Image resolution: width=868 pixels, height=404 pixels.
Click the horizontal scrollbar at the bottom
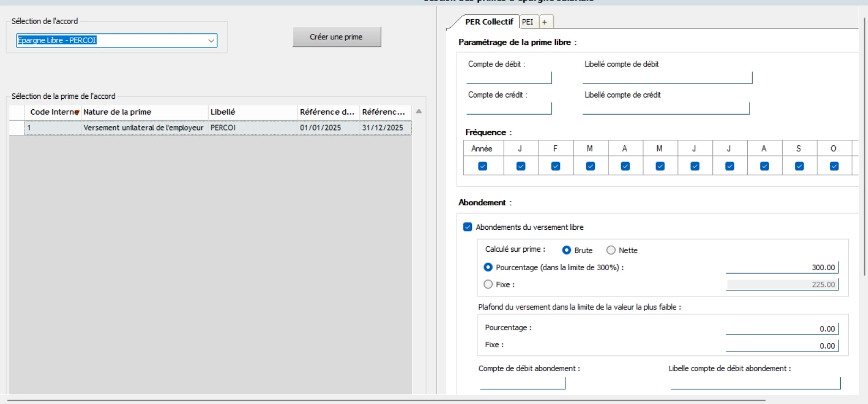[386, 400]
